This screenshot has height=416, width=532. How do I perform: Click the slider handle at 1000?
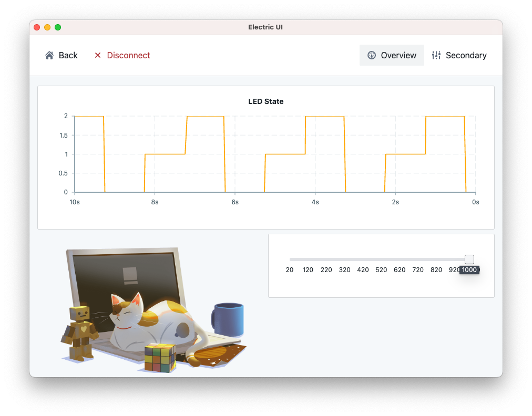point(469,259)
